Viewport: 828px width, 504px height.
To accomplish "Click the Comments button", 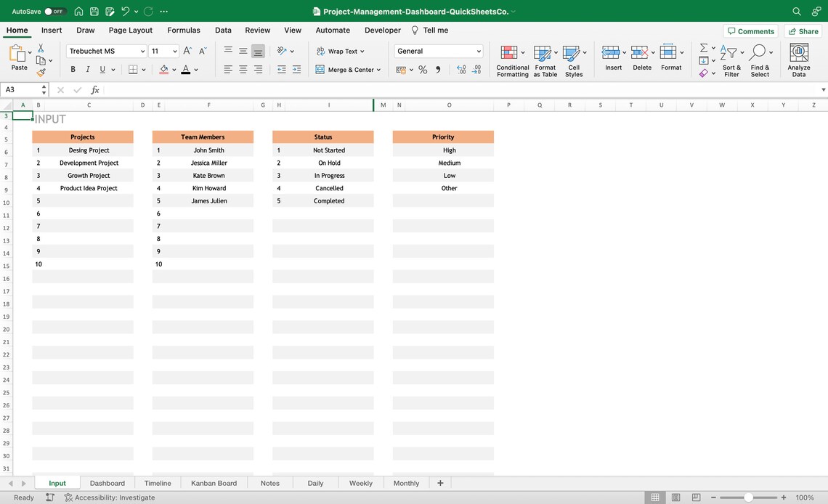I will [751, 31].
